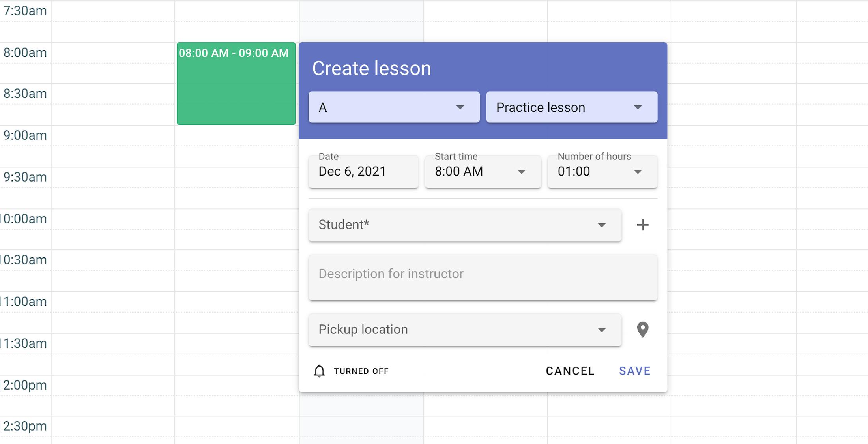The width and height of the screenshot is (868, 444).
Task: Expand the Student selection dropdown
Action: click(465, 225)
